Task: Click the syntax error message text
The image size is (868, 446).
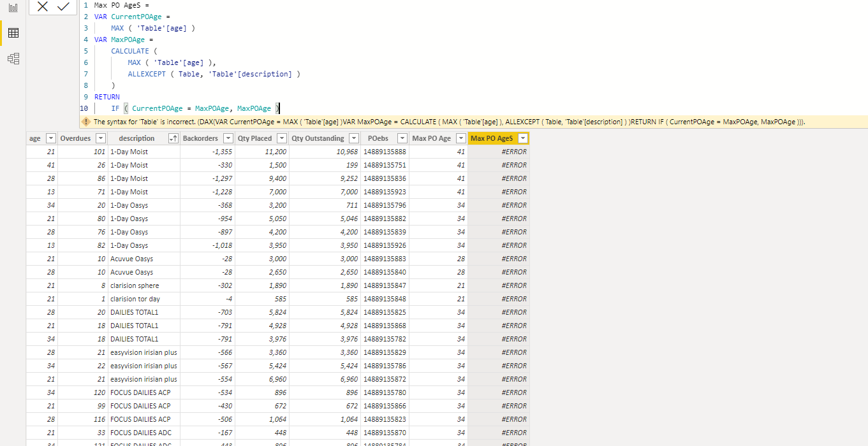Action: pyautogui.click(x=450, y=122)
